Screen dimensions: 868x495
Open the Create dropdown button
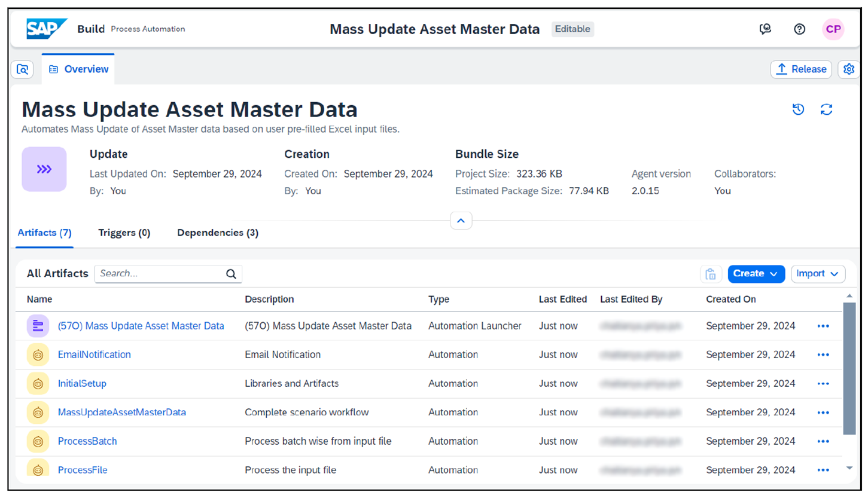(756, 274)
